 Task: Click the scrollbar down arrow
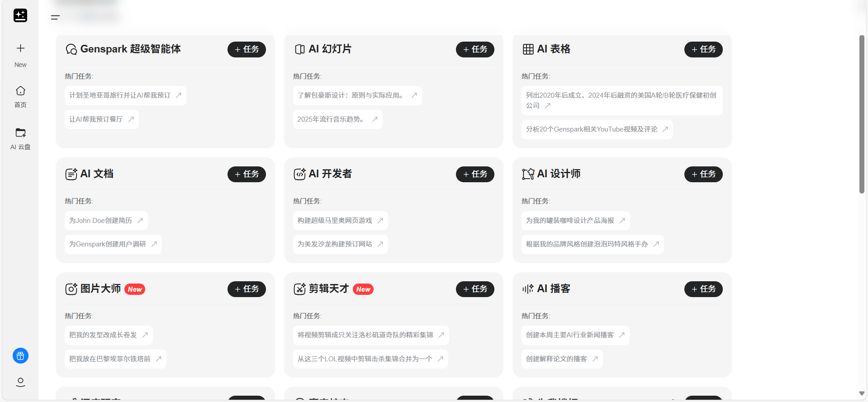tap(862, 393)
